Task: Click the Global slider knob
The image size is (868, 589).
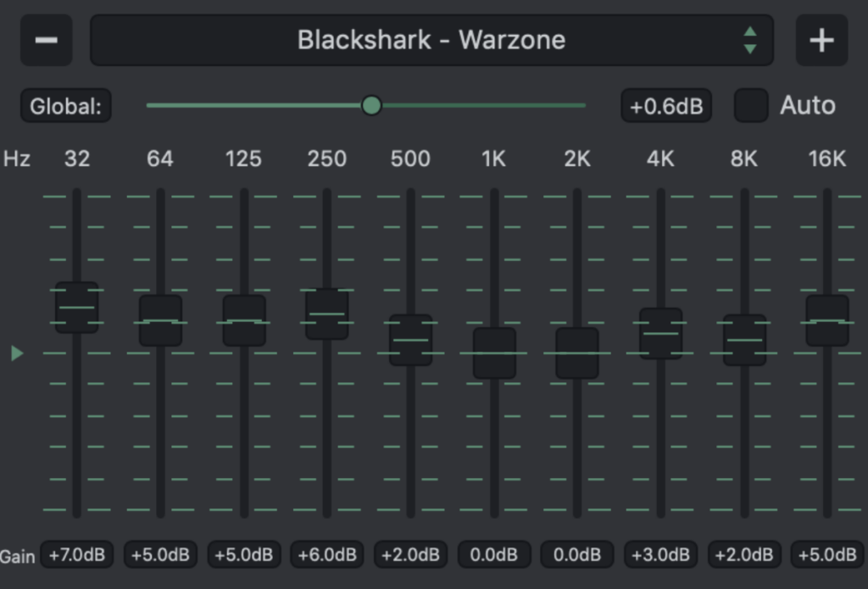Action: (371, 105)
